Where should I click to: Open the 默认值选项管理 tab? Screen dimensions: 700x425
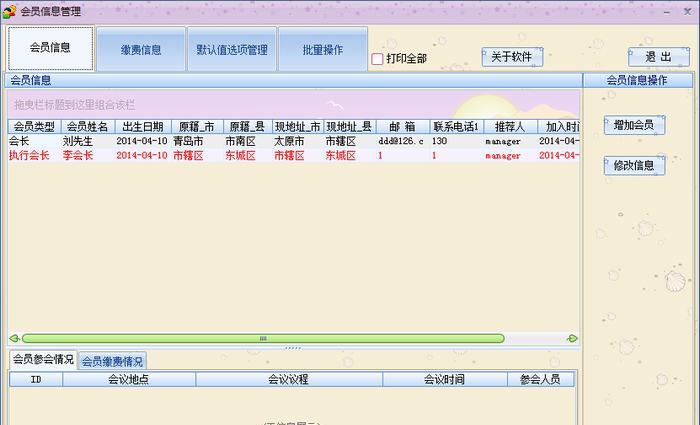point(232,49)
